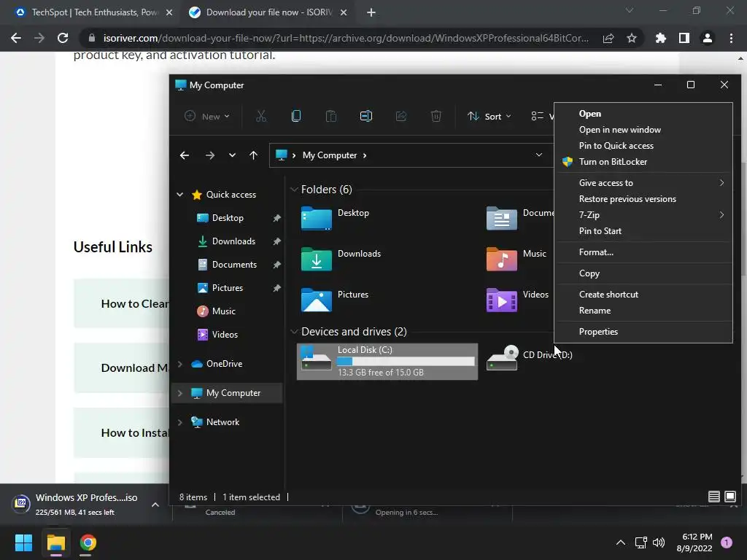Click the Delete trash icon in Explorer toolbar
Viewport: 747px width, 560px height.
(x=436, y=116)
